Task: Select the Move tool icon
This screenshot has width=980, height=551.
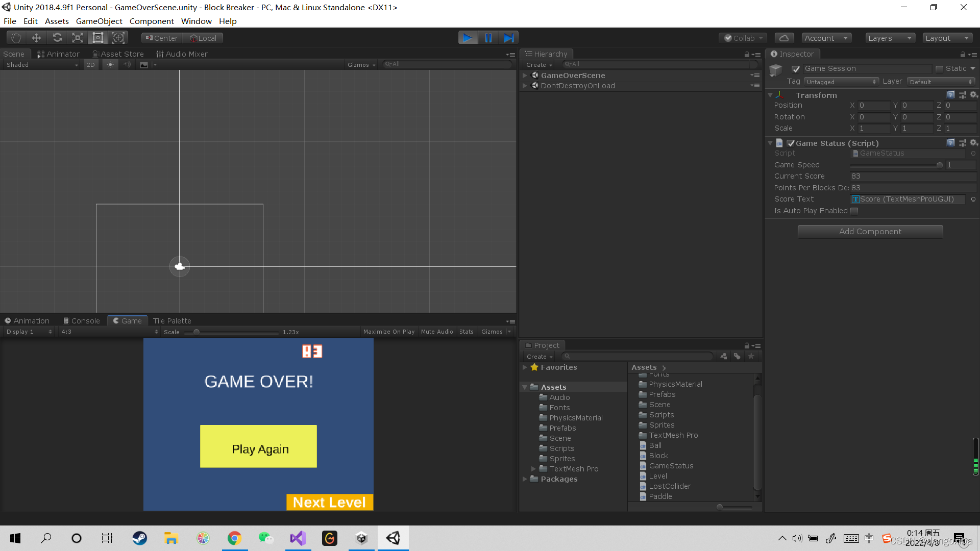Action: tap(36, 38)
